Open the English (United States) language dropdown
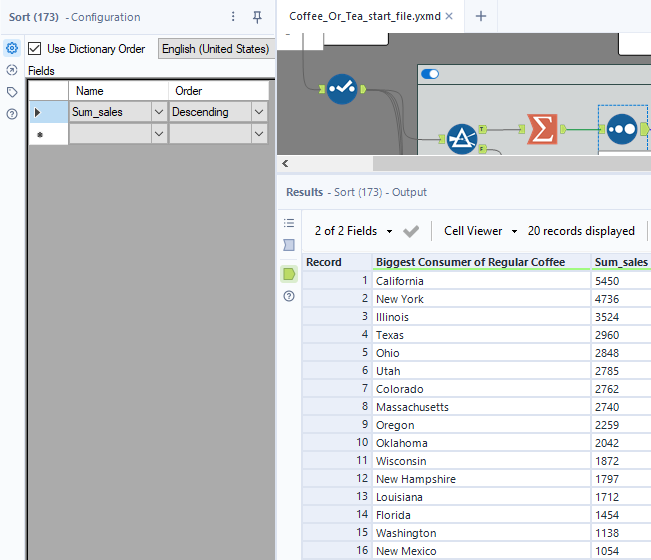This screenshot has width=651, height=560. [x=216, y=49]
